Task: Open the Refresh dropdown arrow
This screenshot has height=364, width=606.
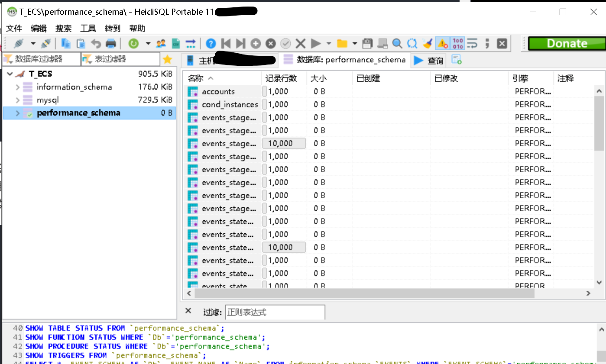Action: coord(148,43)
